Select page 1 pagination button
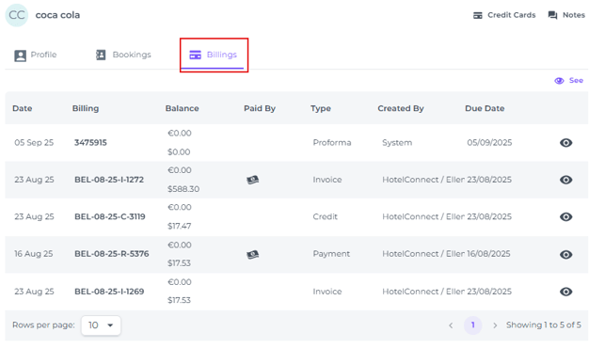This screenshot has width=589, height=364. click(472, 325)
